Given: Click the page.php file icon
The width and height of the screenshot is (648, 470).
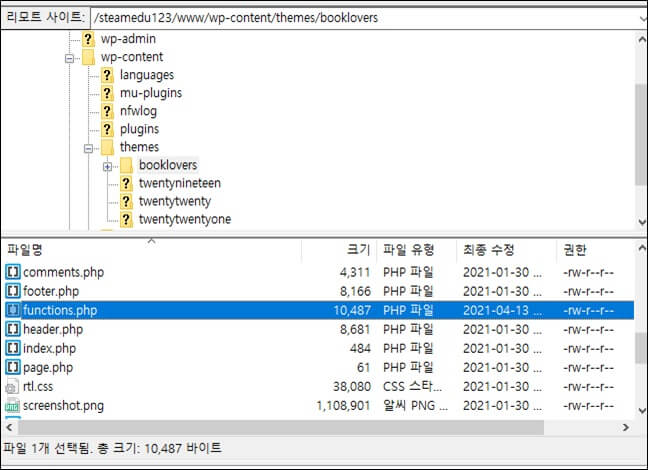Looking at the screenshot, I should point(13,367).
